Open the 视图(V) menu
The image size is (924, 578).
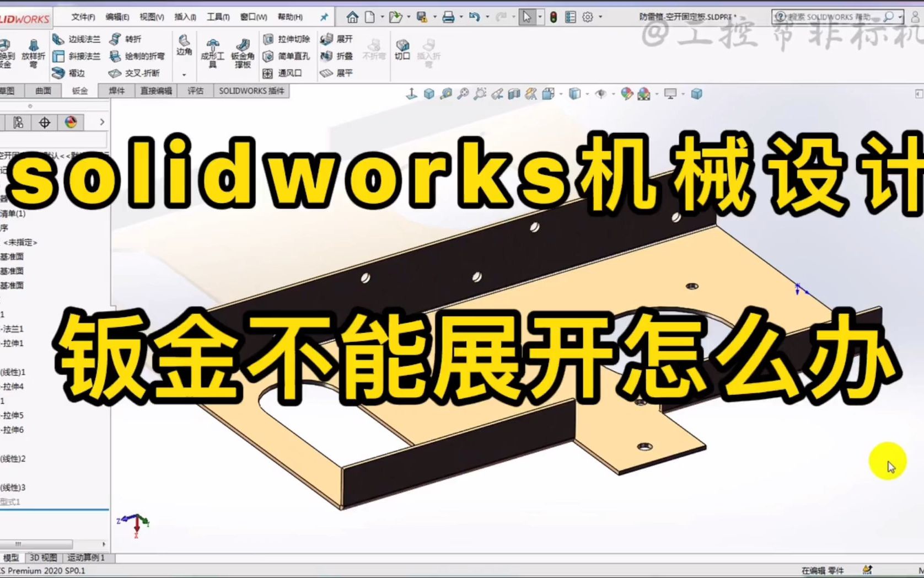152,17
